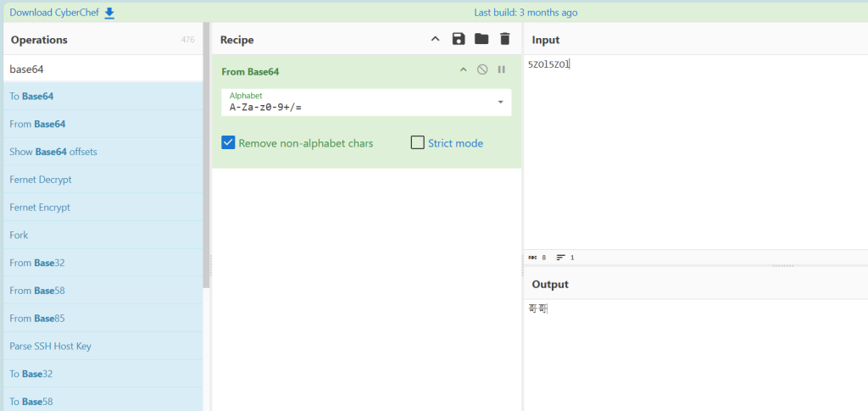868x411 pixels.
Task: Select the From Base64 operation in list
Action: pos(103,124)
